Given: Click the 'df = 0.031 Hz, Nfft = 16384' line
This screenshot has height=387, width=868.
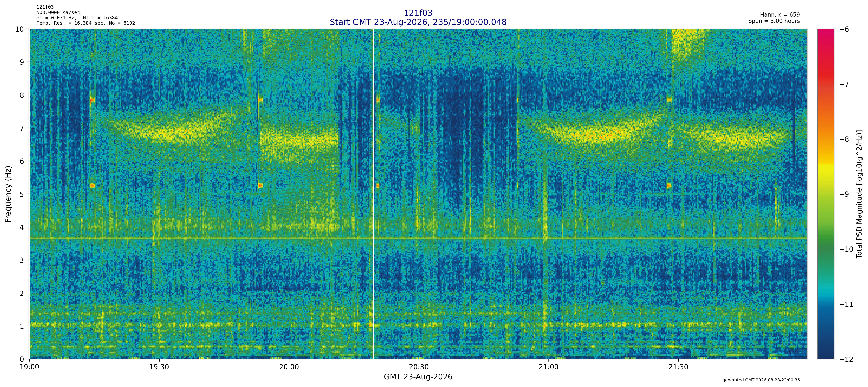Looking at the screenshot, I should (x=77, y=18).
